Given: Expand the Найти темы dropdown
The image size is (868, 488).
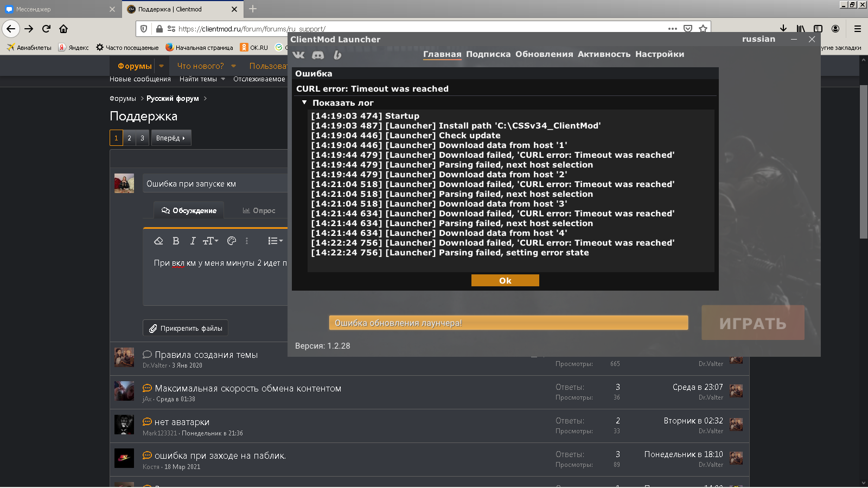Looking at the screenshot, I should pos(202,79).
